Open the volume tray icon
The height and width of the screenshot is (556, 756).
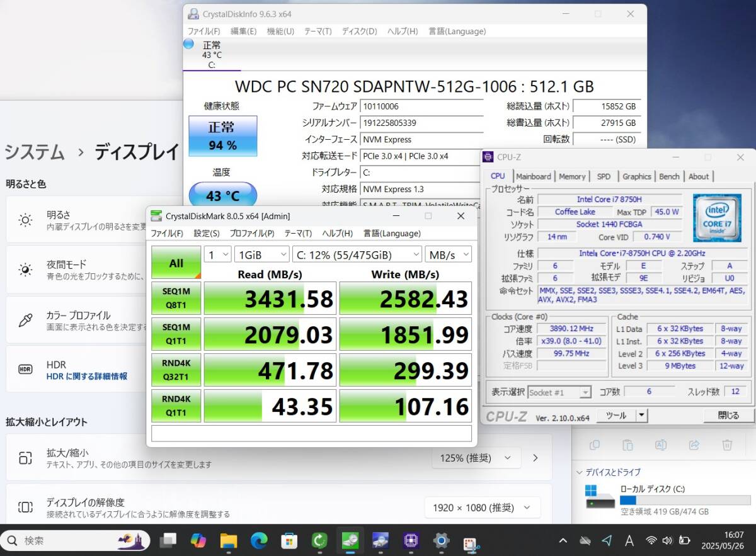(668, 540)
